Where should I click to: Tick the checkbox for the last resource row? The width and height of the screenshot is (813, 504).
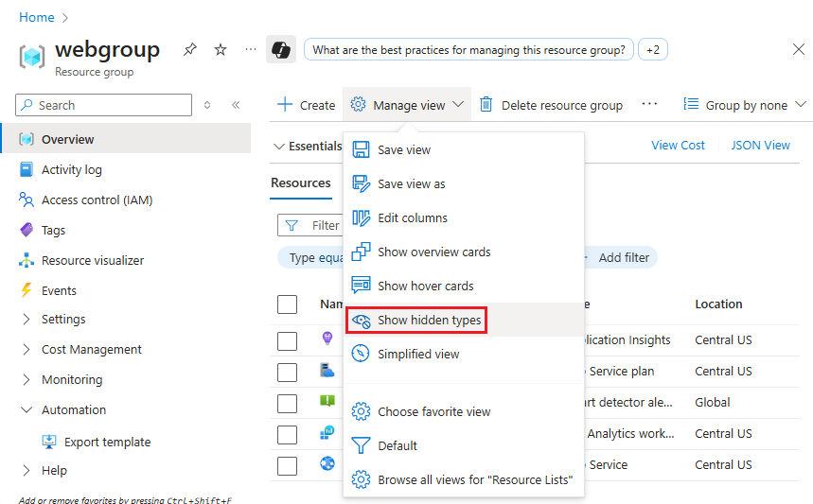[287, 465]
